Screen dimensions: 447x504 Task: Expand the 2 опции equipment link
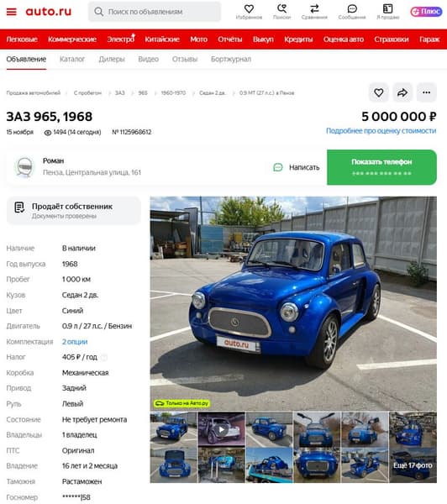tap(75, 342)
